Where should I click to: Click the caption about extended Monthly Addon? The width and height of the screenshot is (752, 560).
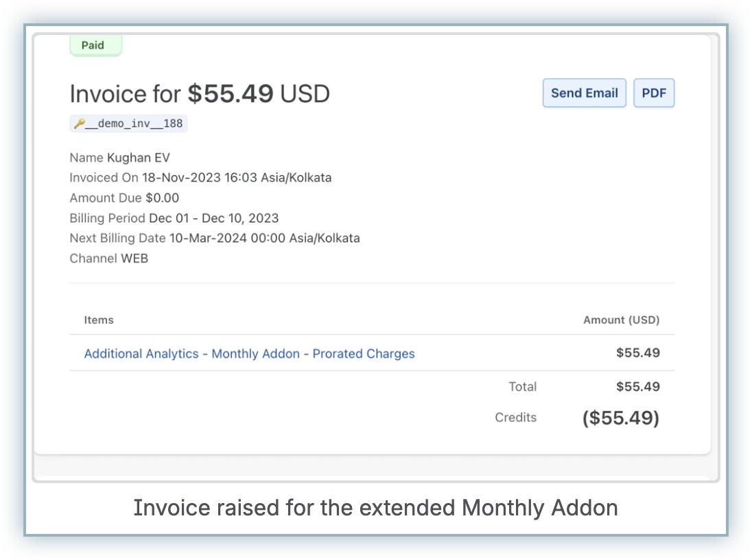pyautogui.click(x=375, y=508)
